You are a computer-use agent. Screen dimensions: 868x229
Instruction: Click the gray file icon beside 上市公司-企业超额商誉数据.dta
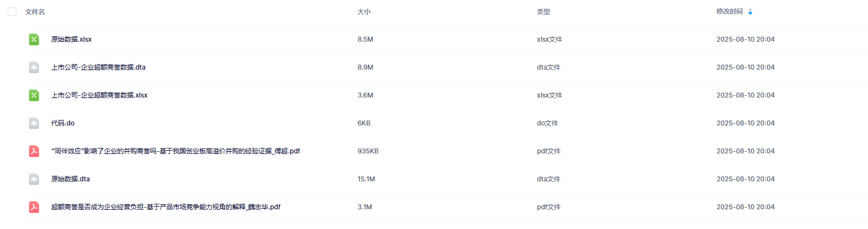pos(34,67)
